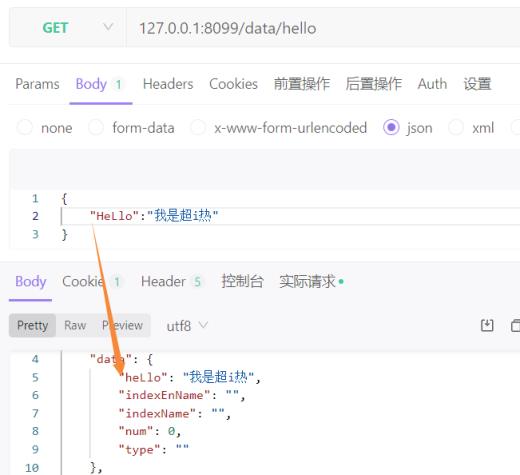Select the Raw view button
This screenshot has width=520, height=475.
75,325
